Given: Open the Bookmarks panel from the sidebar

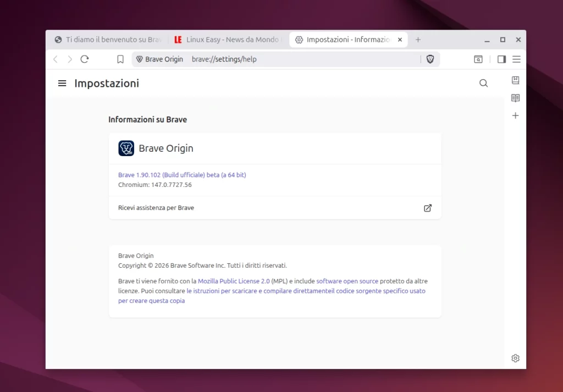Looking at the screenshot, I should coord(515,80).
